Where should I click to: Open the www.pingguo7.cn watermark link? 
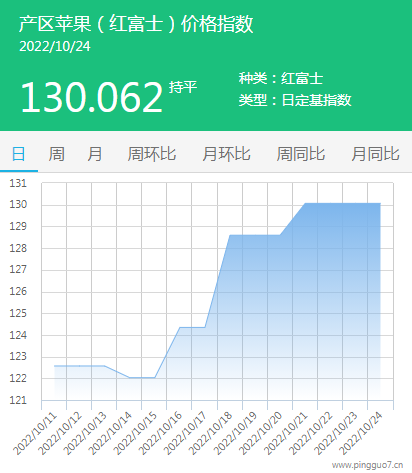point(368,465)
